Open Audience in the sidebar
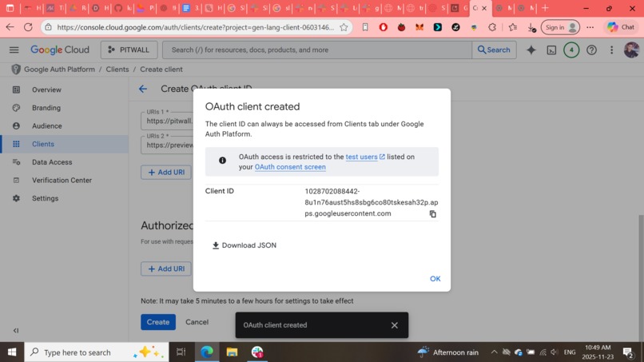Image resolution: width=644 pixels, height=362 pixels. click(x=65, y=125)
